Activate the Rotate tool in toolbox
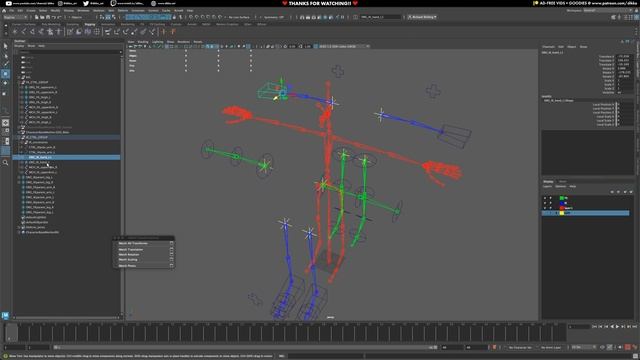 pos(5,83)
